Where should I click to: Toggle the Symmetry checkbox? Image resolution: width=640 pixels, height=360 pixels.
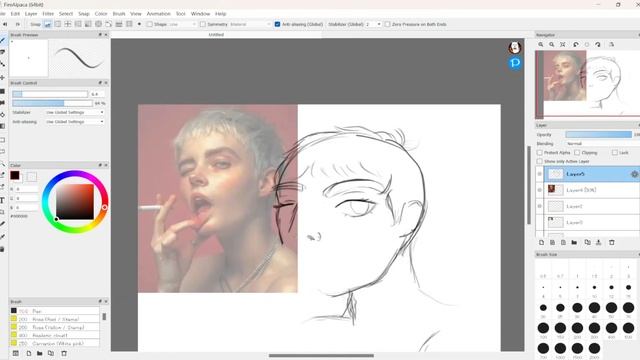click(203, 24)
